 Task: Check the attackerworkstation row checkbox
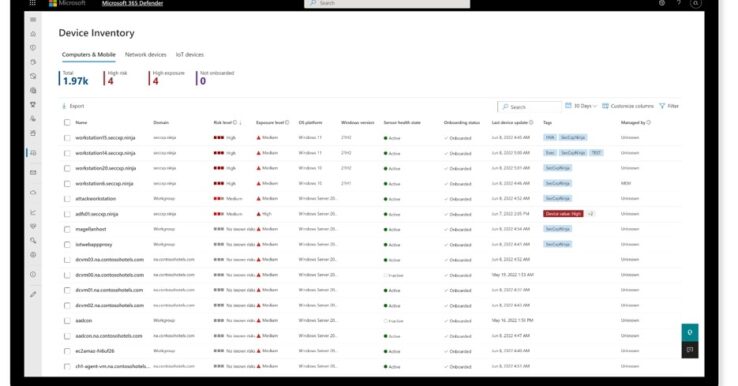(x=67, y=199)
